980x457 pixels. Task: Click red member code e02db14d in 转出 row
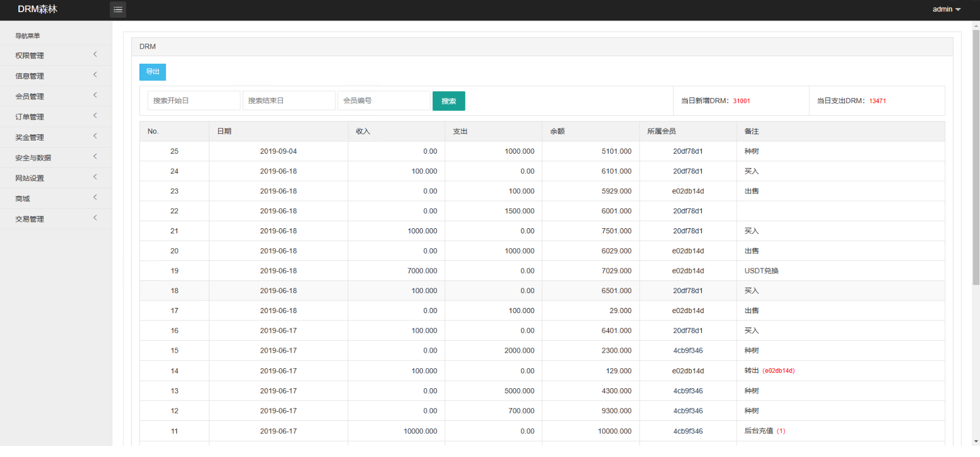[x=779, y=371]
